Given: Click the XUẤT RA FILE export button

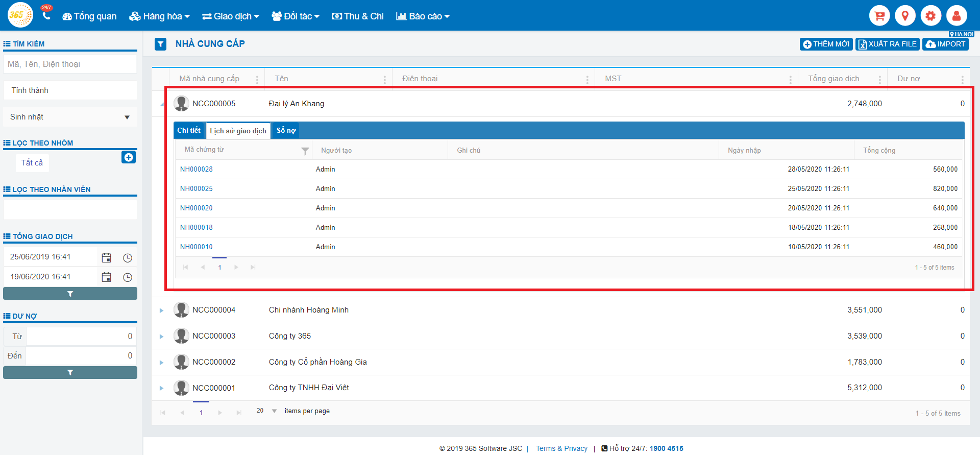Looking at the screenshot, I should click(887, 44).
